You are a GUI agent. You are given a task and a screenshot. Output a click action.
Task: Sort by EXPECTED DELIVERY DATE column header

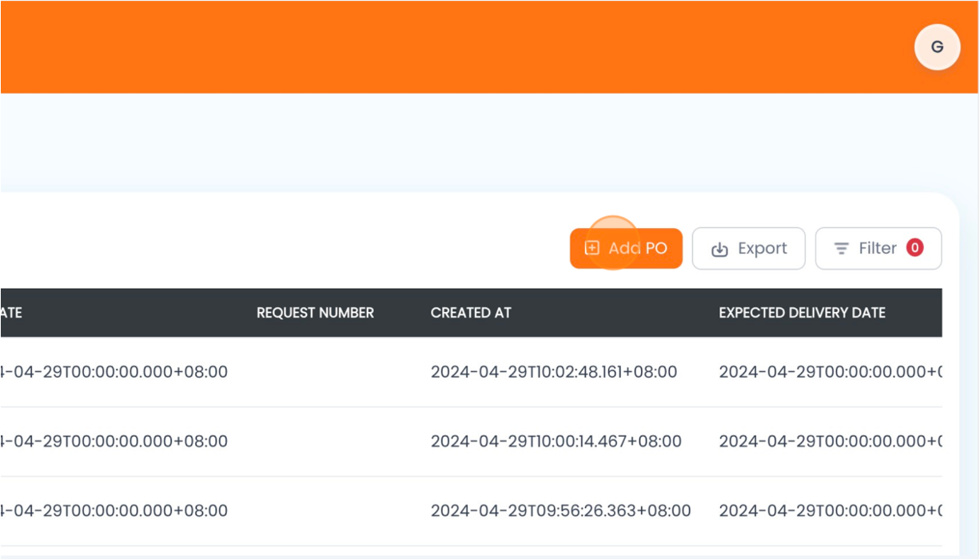click(x=802, y=313)
